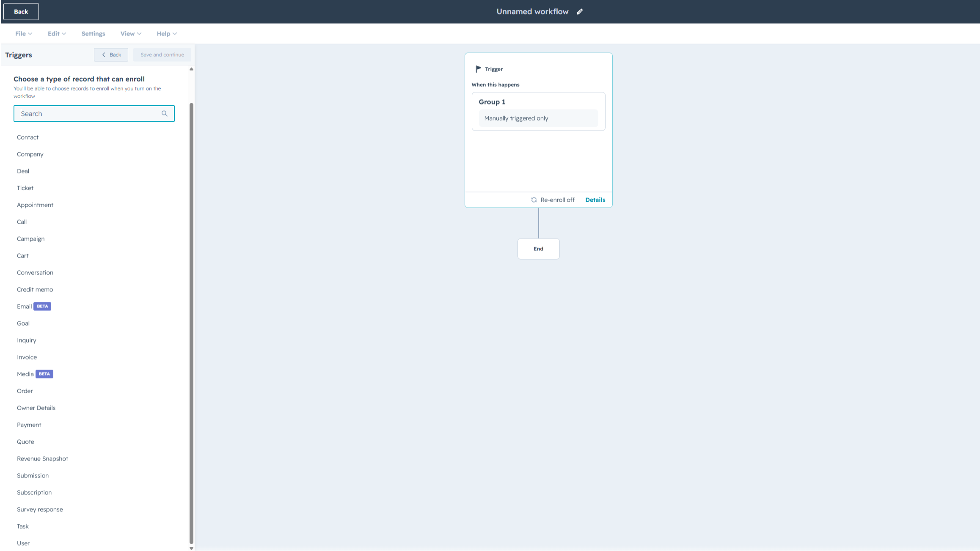Click Save and continue
Viewport: 980px width, 551px height.
(162, 55)
